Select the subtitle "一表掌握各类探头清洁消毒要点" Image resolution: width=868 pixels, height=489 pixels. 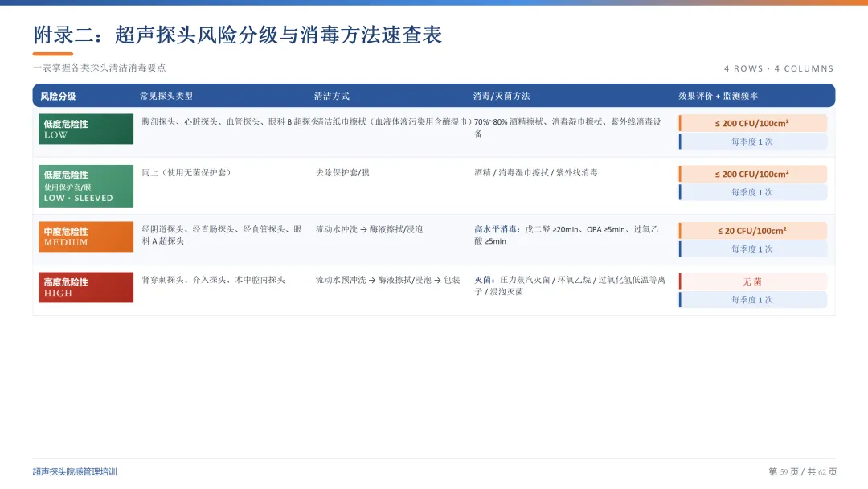click(99, 68)
